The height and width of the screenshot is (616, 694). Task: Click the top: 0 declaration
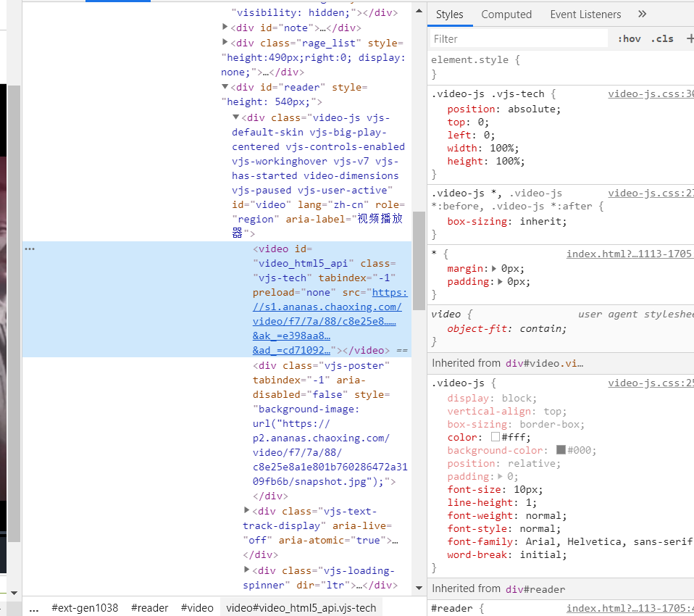click(468, 122)
